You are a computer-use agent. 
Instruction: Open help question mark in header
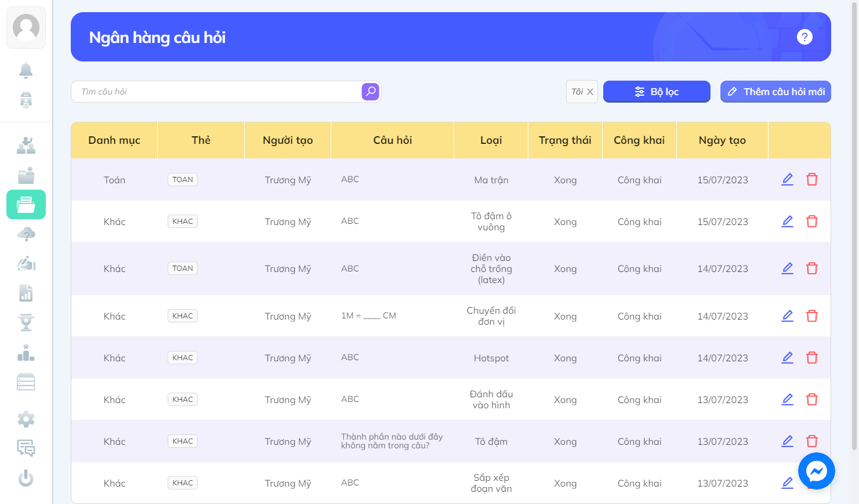pos(804,37)
